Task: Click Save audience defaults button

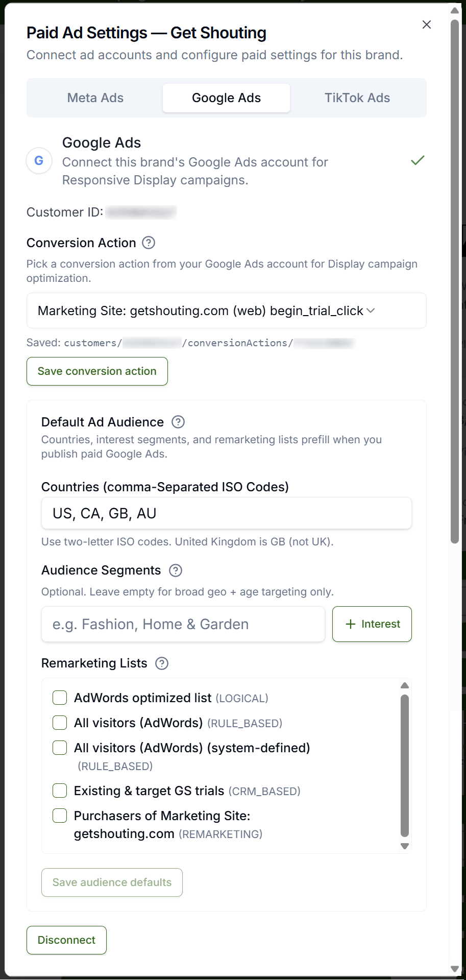Action: pos(112,882)
